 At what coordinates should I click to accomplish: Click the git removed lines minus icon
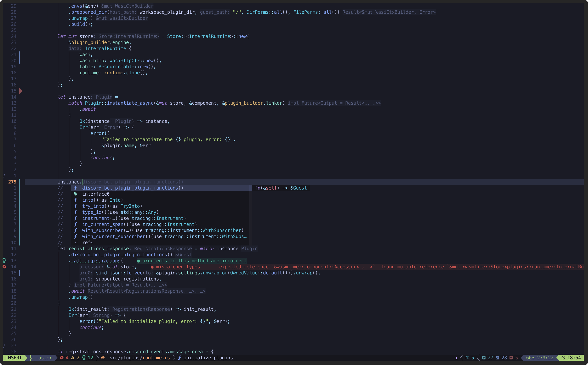point(511,358)
